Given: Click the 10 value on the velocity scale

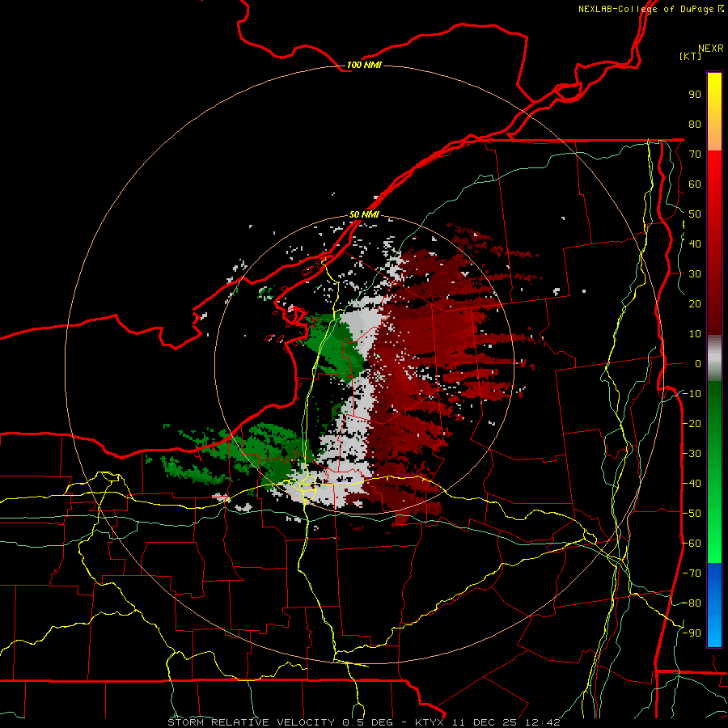Looking at the screenshot, I should [x=695, y=334].
